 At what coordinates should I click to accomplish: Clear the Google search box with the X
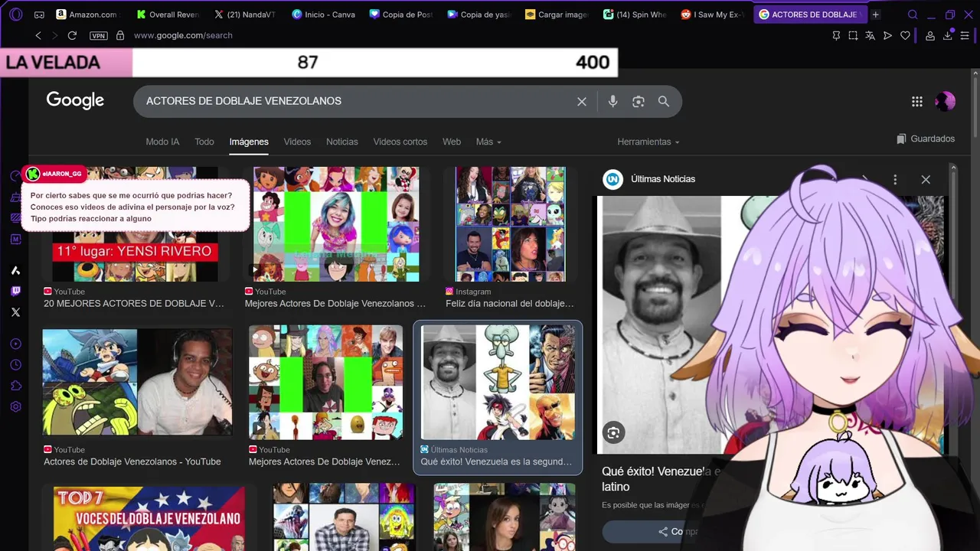(x=582, y=101)
